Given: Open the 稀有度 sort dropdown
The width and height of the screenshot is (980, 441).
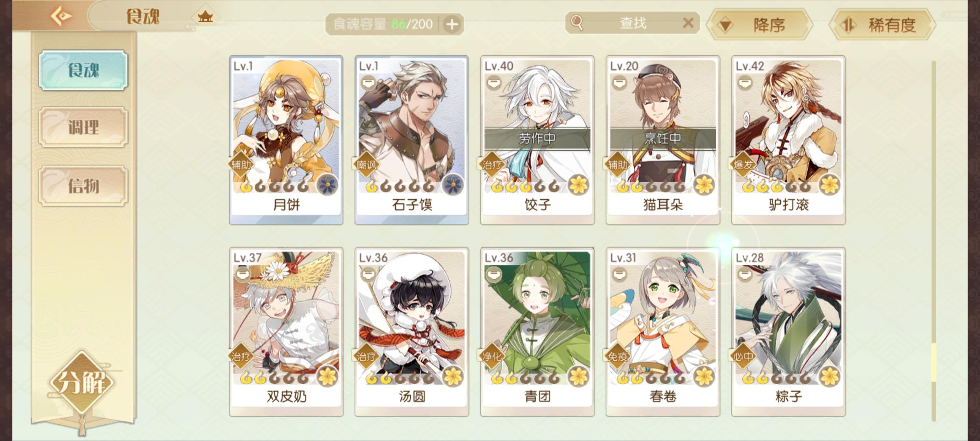Looking at the screenshot, I should [882, 25].
